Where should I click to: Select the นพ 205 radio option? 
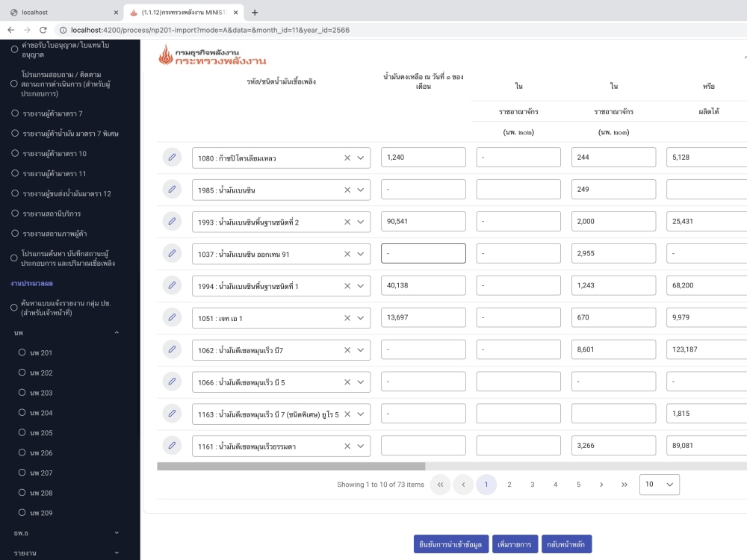pyautogui.click(x=22, y=432)
